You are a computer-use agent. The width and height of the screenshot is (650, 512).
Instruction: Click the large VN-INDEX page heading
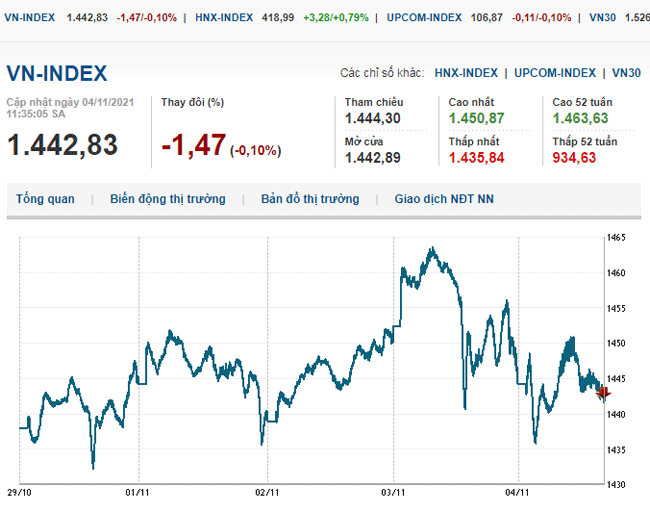57,74
